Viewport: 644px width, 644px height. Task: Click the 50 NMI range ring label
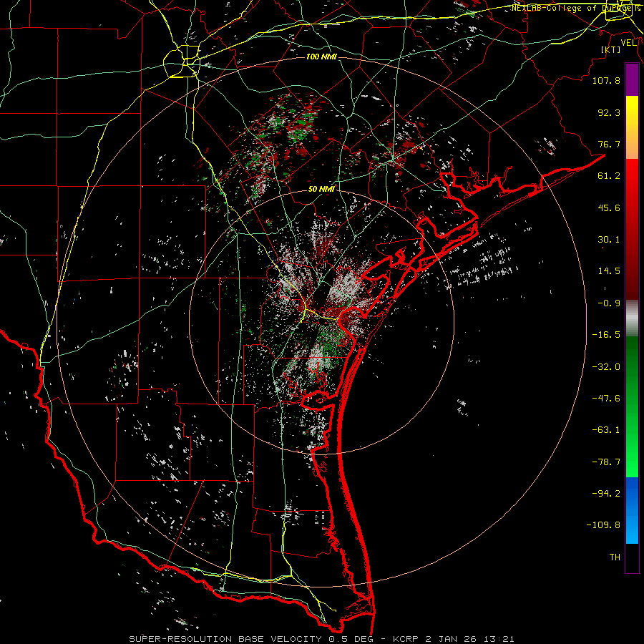click(x=321, y=189)
